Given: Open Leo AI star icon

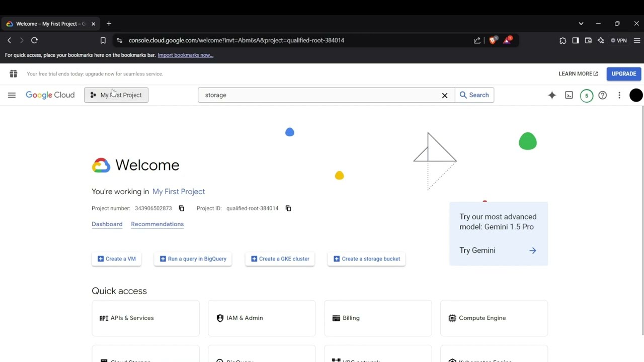Looking at the screenshot, I should click(x=601, y=40).
